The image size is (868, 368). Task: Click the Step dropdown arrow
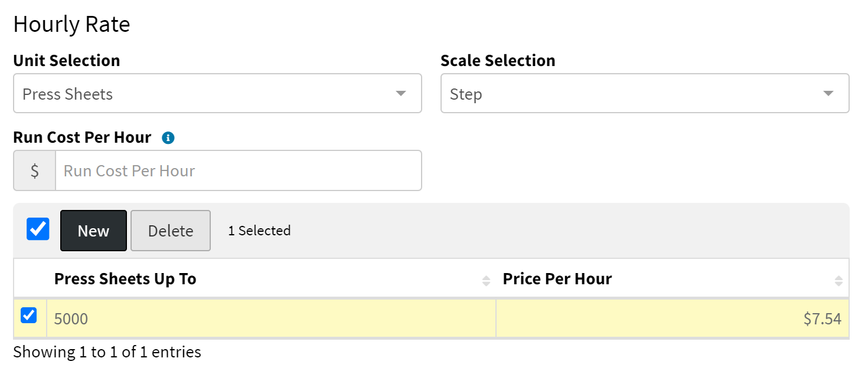pos(828,93)
